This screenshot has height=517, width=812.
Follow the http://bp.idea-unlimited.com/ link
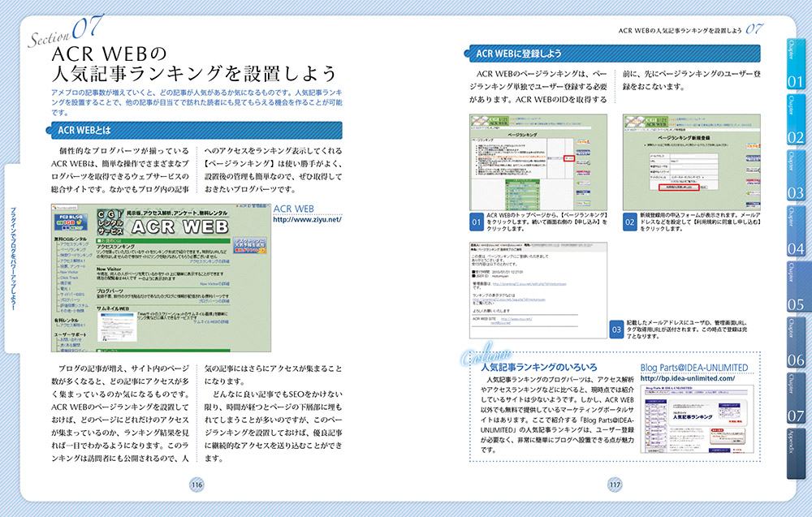tap(687, 378)
